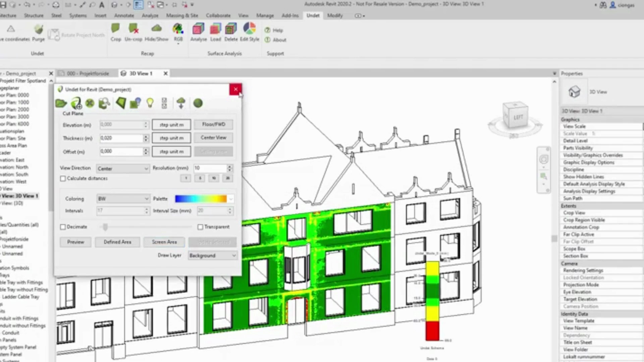Expand the Coloring BW dropdown
Image resolution: width=644 pixels, height=362 pixels.
(x=123, y=199)
